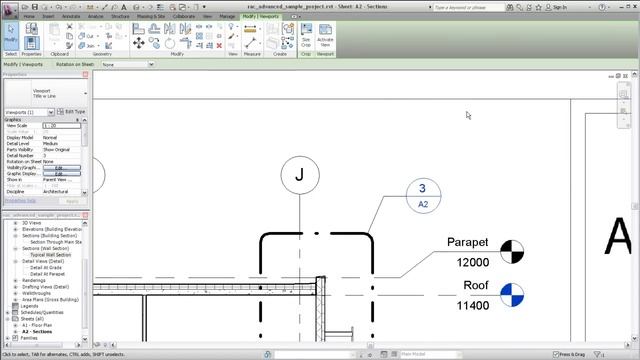
Task: Expand the Walkthroughs tree node
Action: [x=16, y=293]
